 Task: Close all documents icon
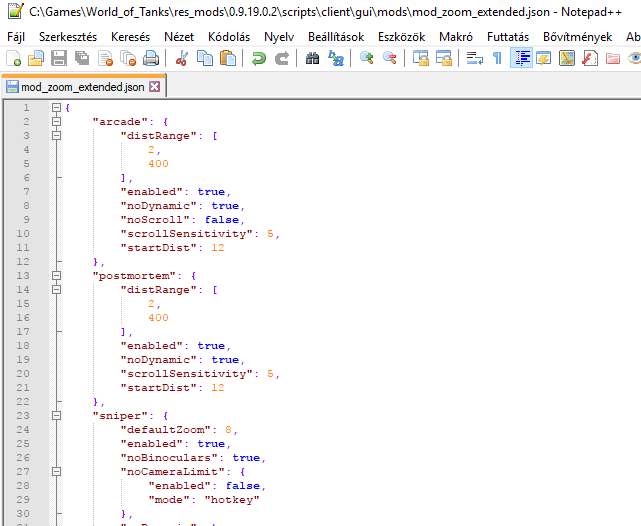[x=128, y=58]
